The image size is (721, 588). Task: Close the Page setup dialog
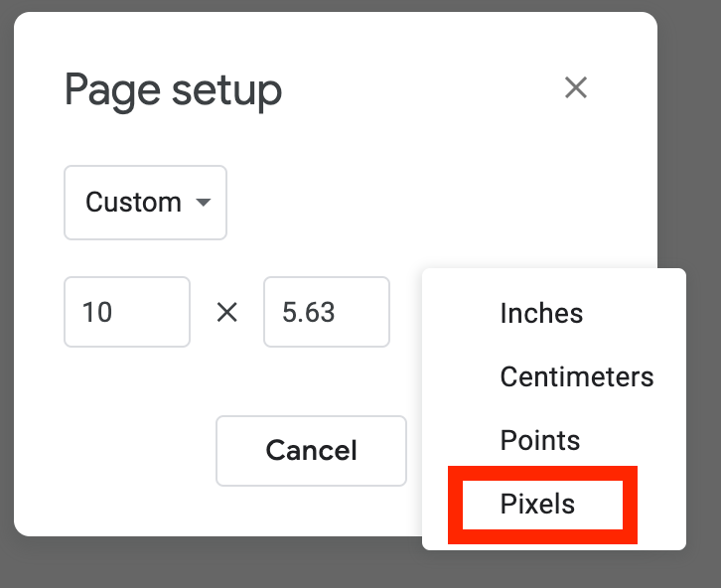(x=576, y=88)
